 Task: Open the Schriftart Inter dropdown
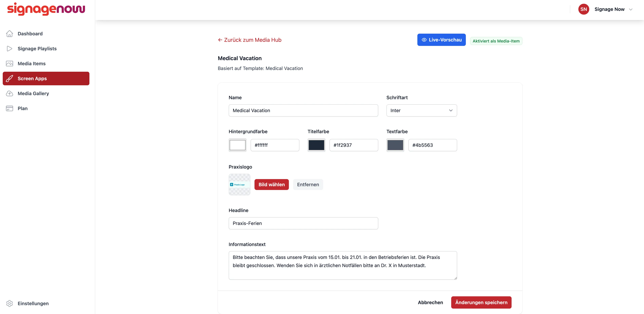coord(421,110)
